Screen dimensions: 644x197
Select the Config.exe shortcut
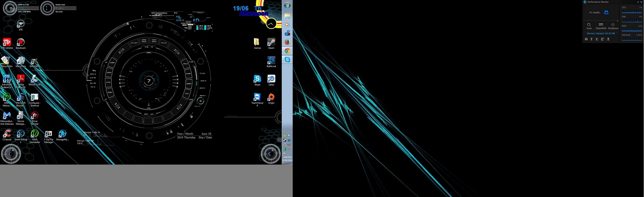(x=35, y=100)
